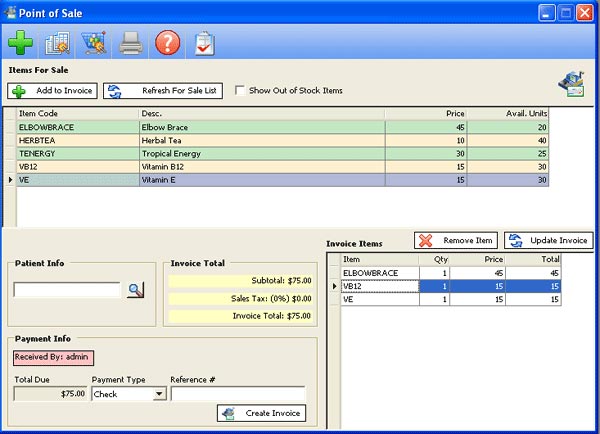Open help via red question mark icon
The height and width of the screenshot is (434, 600).
click(x=168, y=43)
